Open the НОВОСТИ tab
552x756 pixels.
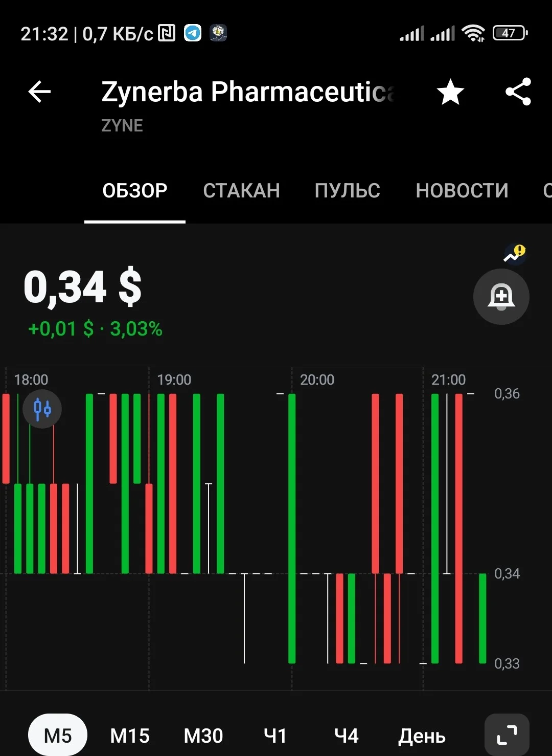[x=462, y=191]
